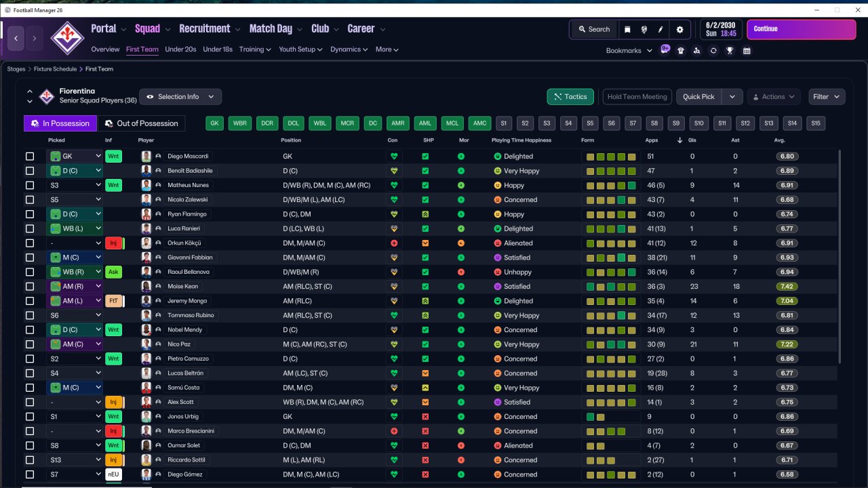868x488 pixels.
Task: Tick the checkbox for Moise Kean's row
Action: coord(30,287)
